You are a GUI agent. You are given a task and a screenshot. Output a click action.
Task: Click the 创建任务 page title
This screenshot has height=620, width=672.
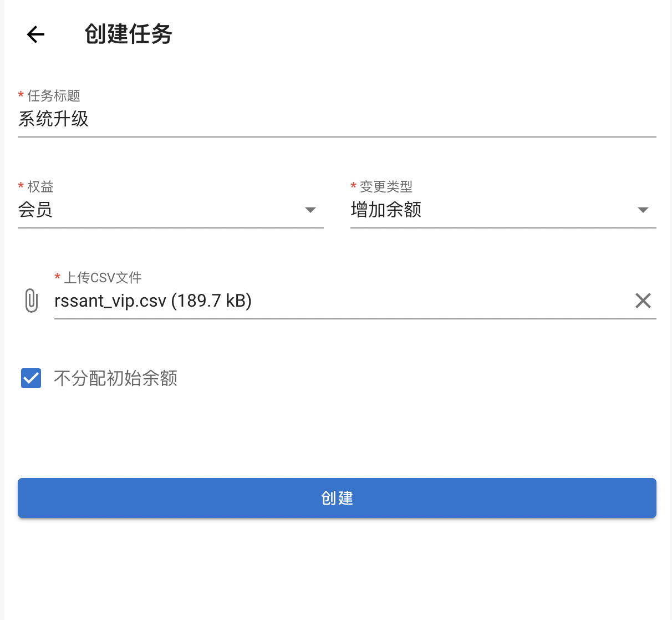coord(128,34)
